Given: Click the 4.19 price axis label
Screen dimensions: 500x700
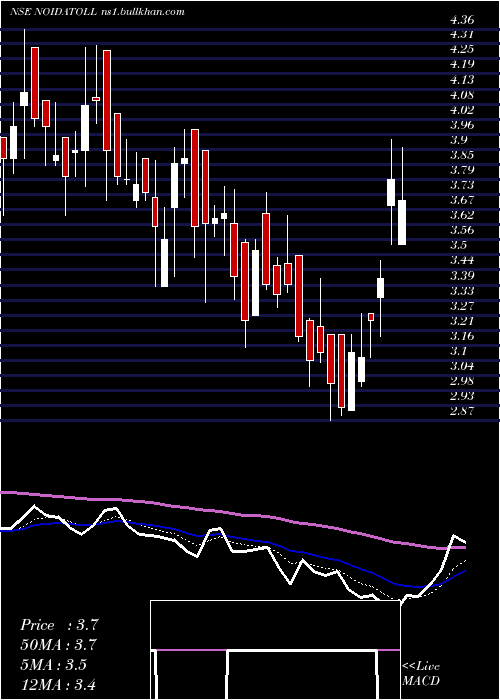Looking at the screenshot, I should pyautogui.click(x=462, y=64).
